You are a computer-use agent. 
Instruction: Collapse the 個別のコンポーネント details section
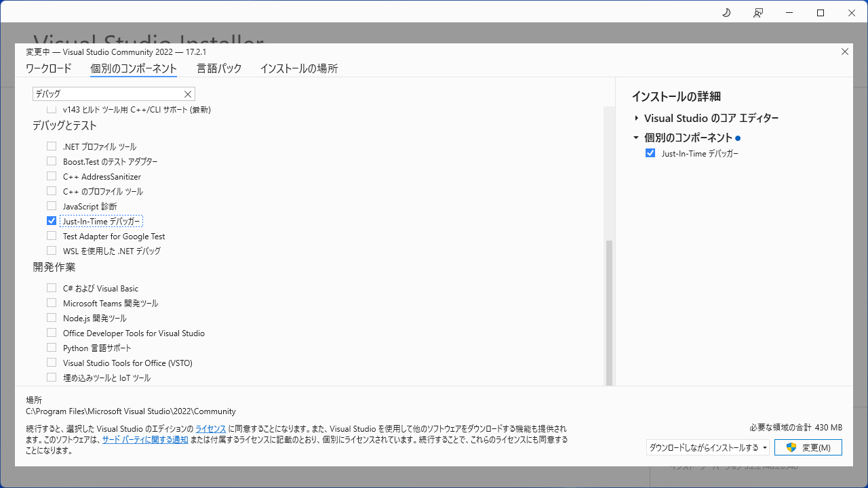(635, 137)
